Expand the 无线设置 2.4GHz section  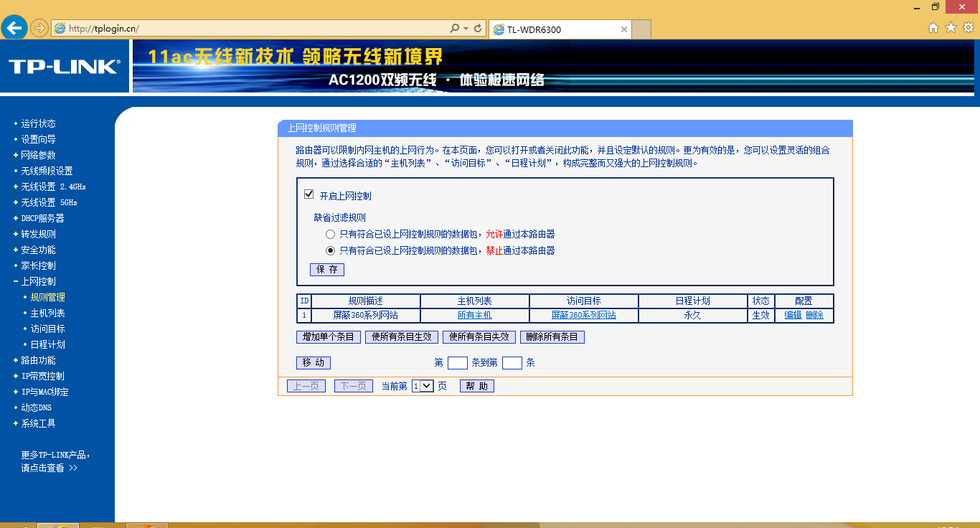point(53,187)
